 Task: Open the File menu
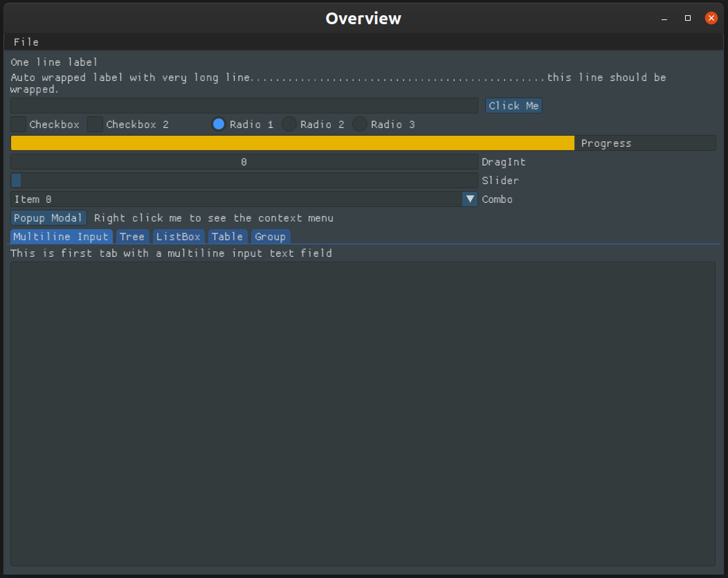coord(26,42)
